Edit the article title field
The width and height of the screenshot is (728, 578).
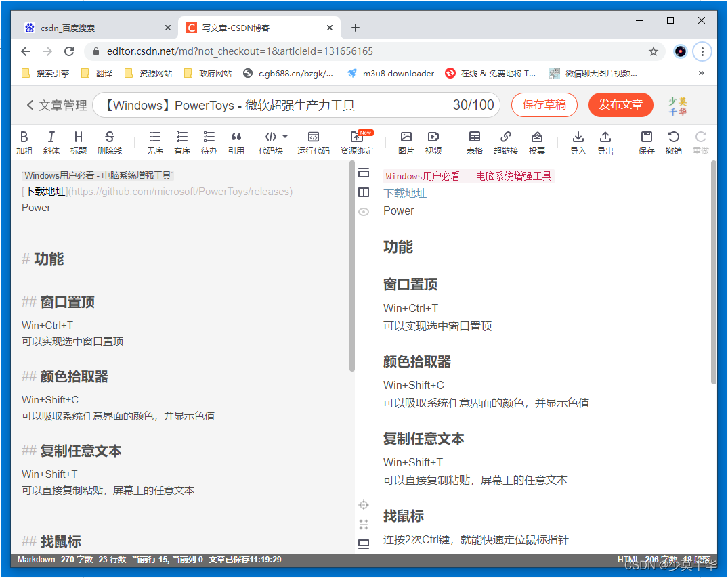tap(296, 106)
